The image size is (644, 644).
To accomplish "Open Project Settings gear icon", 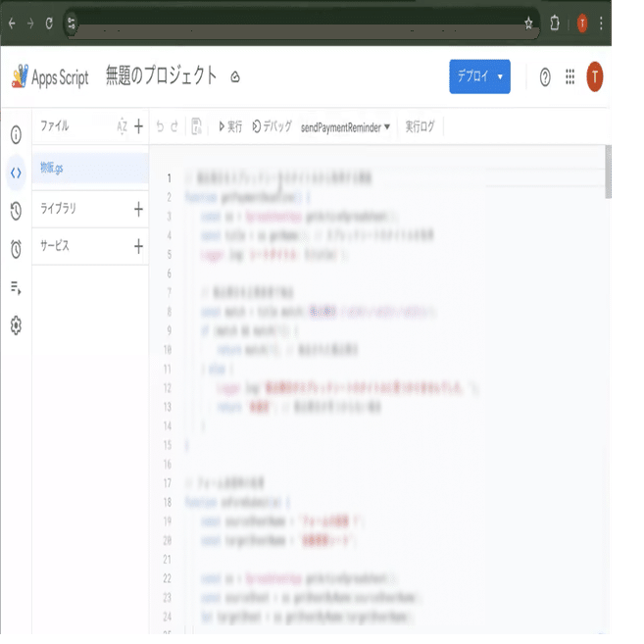I will pyautogui.click(x=16, y=325).
